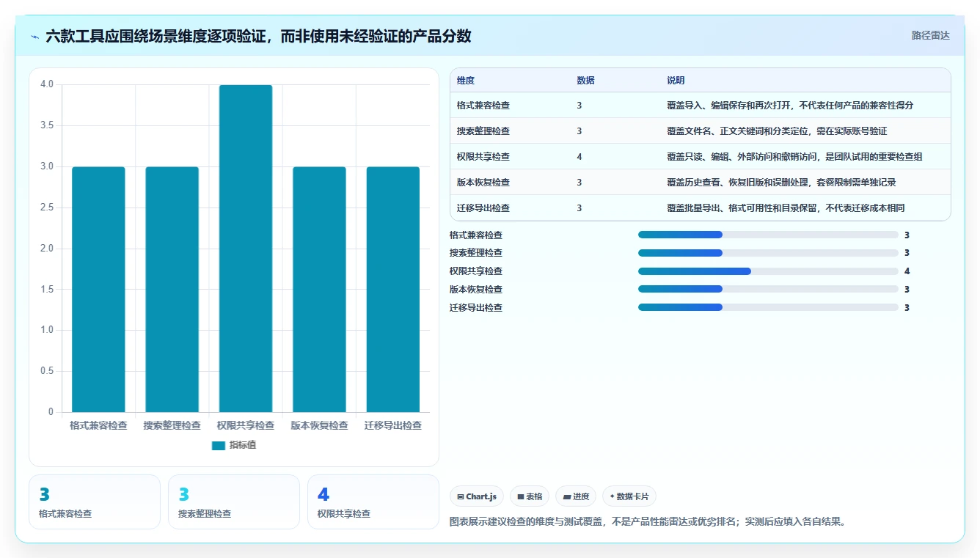Click the page title about 六款工具
This screenshot has width=980, height=558.
point(258,36)
